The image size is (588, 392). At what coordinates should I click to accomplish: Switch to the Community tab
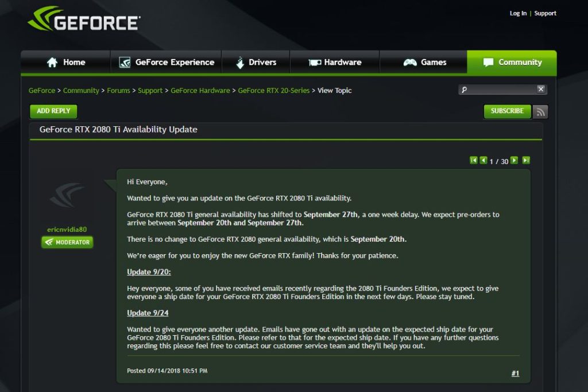510,62
